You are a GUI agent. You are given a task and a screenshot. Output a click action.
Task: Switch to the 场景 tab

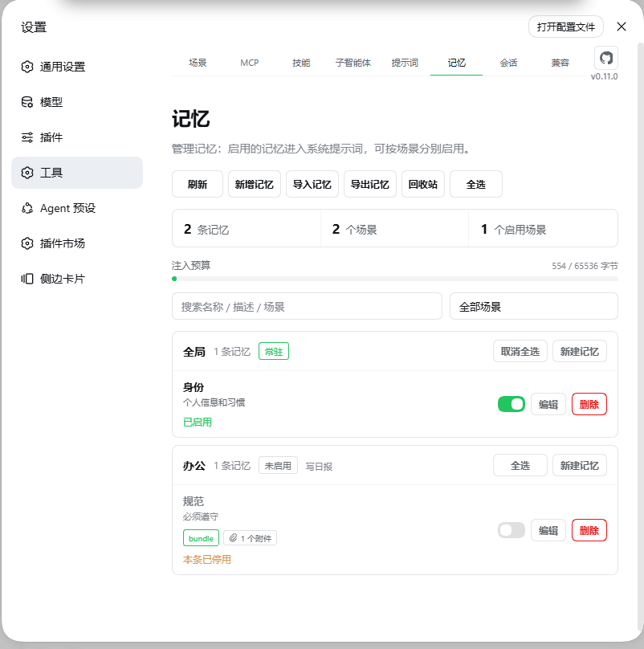point(198,63)
